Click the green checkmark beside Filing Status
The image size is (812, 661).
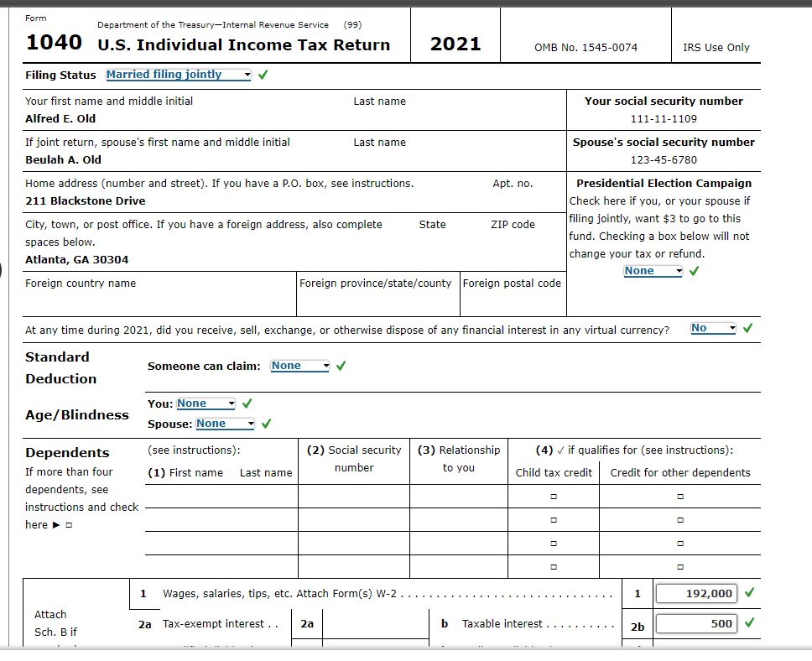(263, 75)
